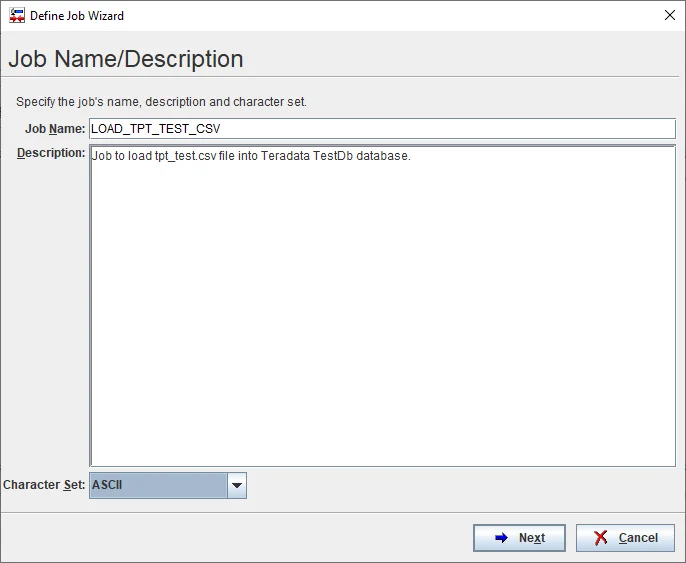The image size is (686, 563).
Task: Close the Define Job Wizard window
Action: (x=669, y=16)
